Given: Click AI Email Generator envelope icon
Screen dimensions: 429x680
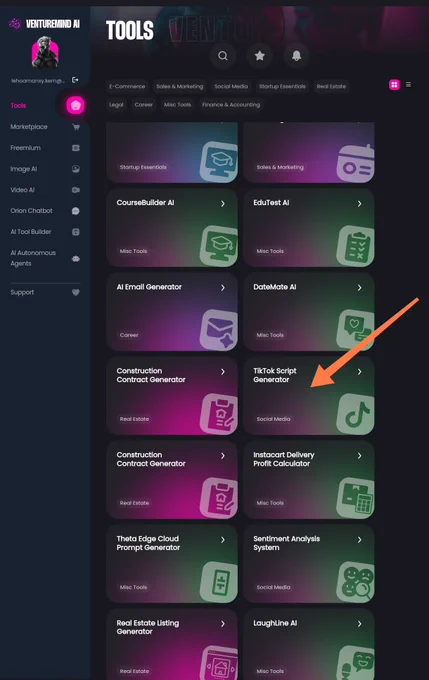Looking at the screenshot, I should point(219,330).
